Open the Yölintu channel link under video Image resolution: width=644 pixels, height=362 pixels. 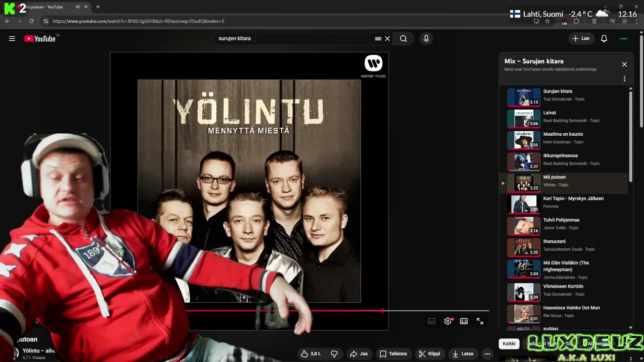tap(39, 350)
